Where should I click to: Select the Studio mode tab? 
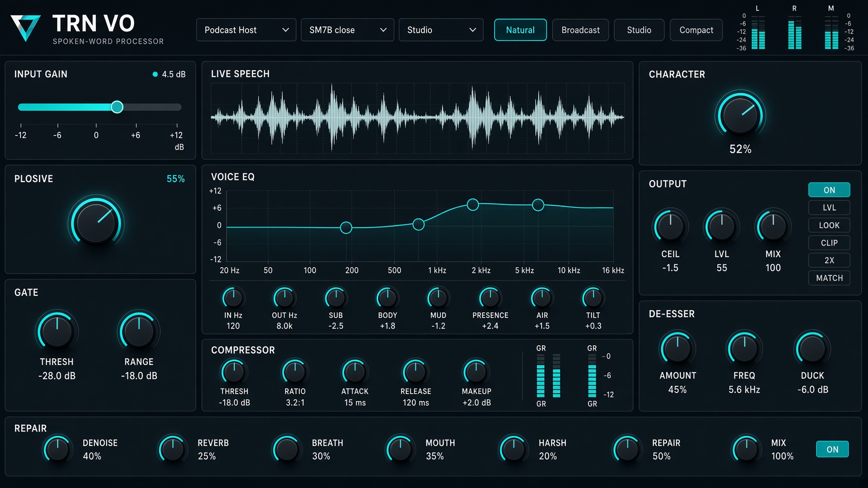639,30
